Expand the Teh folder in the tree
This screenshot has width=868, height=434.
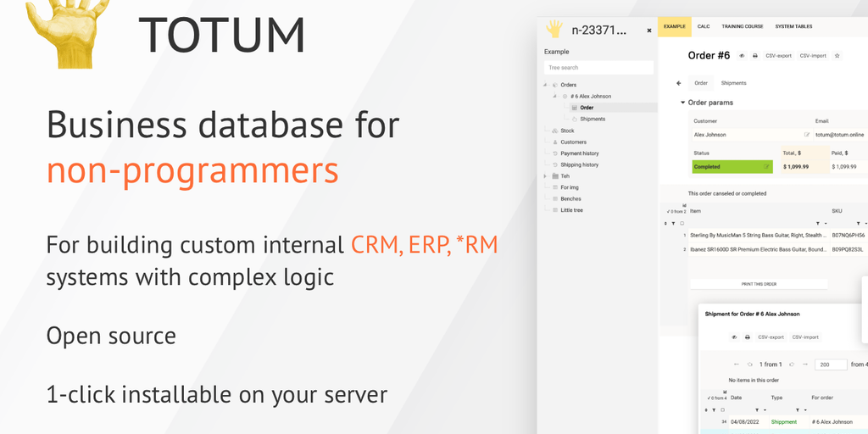pos(546,176)
